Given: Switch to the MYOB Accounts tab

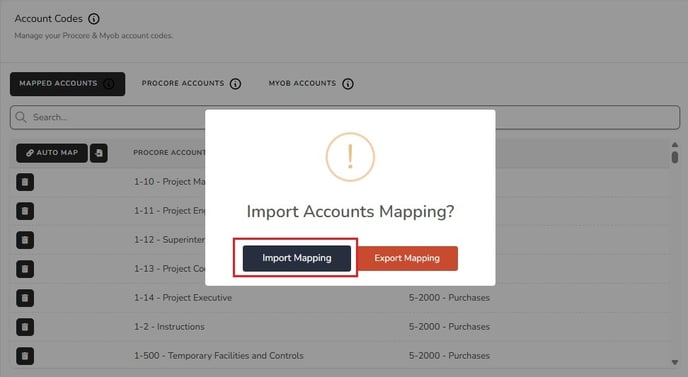Looking at the screenshot, I should pos(302,83).
